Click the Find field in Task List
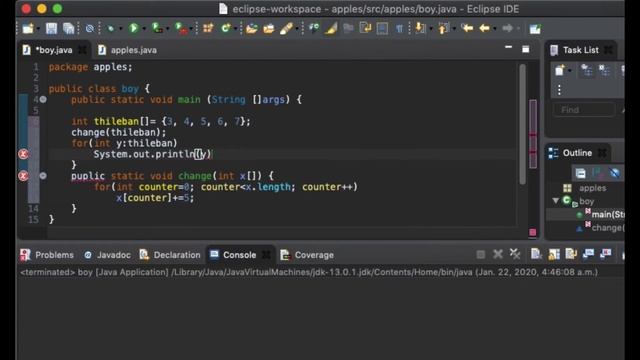Image resolution: width=640 pixels, height=360 pixels. point(584,110)
